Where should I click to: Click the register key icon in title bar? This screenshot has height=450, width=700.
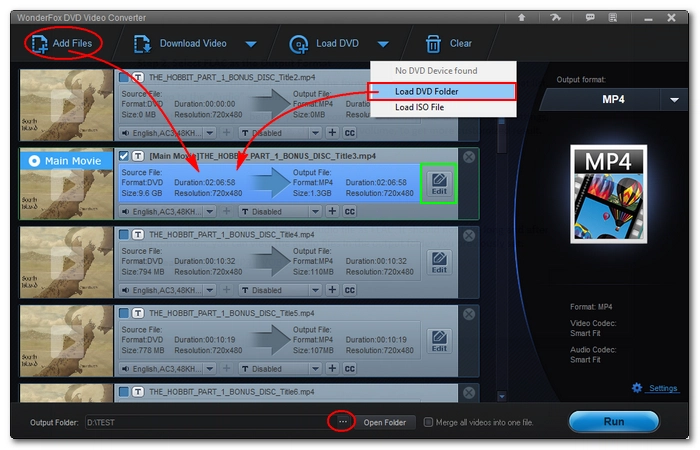click(555, 17)
